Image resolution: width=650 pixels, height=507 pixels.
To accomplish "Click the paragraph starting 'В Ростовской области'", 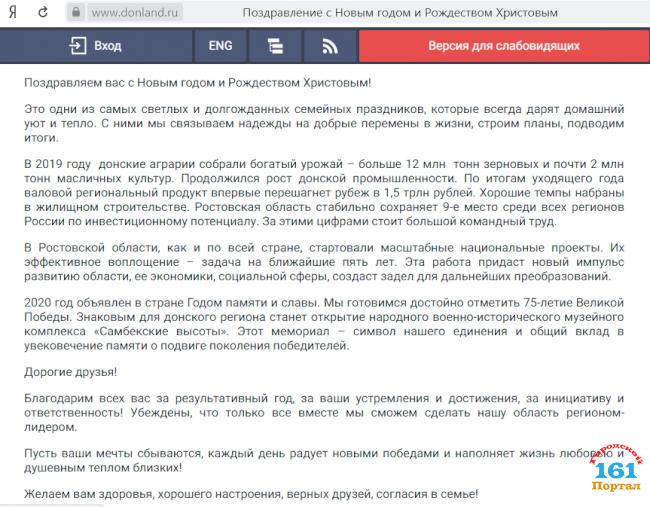I will coord(324,262).
